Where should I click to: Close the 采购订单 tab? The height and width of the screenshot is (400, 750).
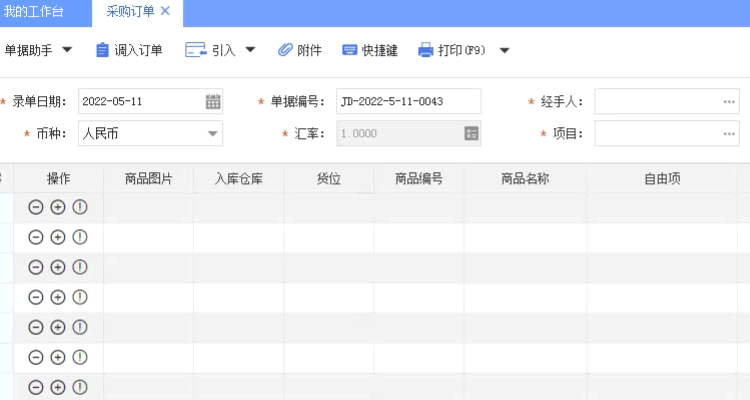[165, 11]
